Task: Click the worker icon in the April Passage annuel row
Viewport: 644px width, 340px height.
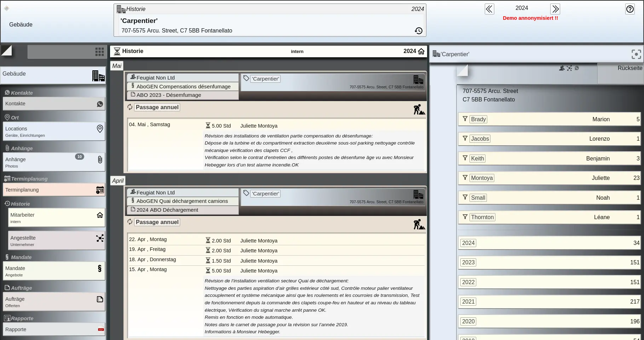Action: [x=419, y=224]
